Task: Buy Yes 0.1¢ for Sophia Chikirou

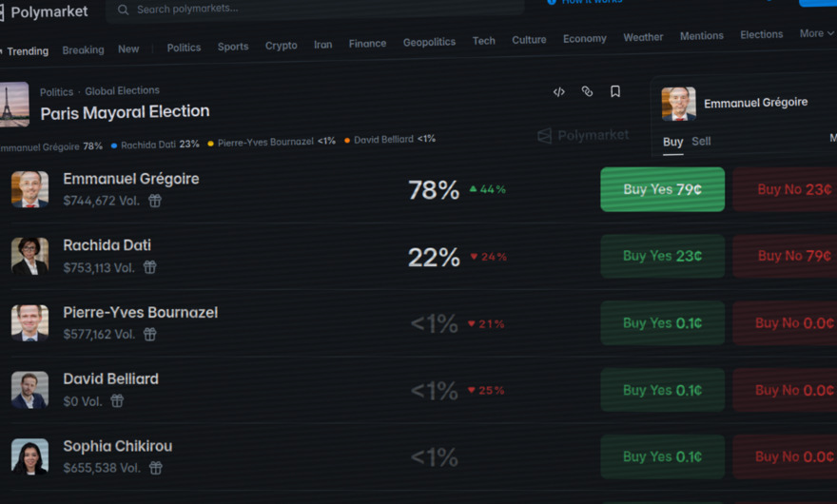Action: pos(662,456)
